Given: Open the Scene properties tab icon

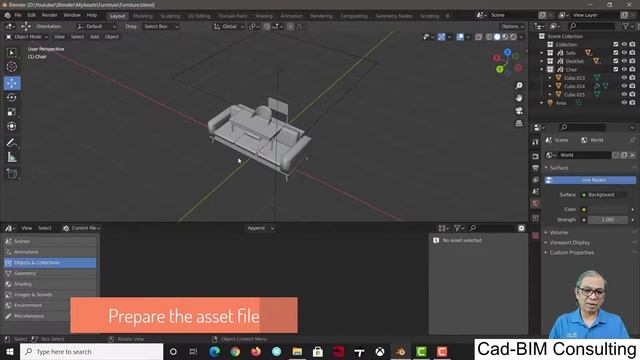Looking at the screenshot, I should pyautogui.click(x=536, y=192).
